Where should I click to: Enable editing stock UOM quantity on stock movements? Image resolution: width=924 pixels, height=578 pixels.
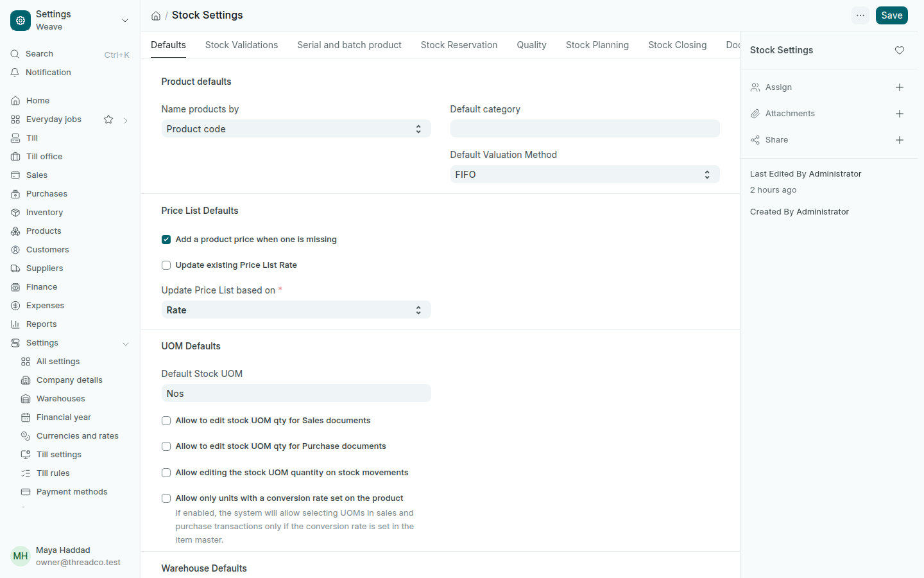tap(166, 473)
